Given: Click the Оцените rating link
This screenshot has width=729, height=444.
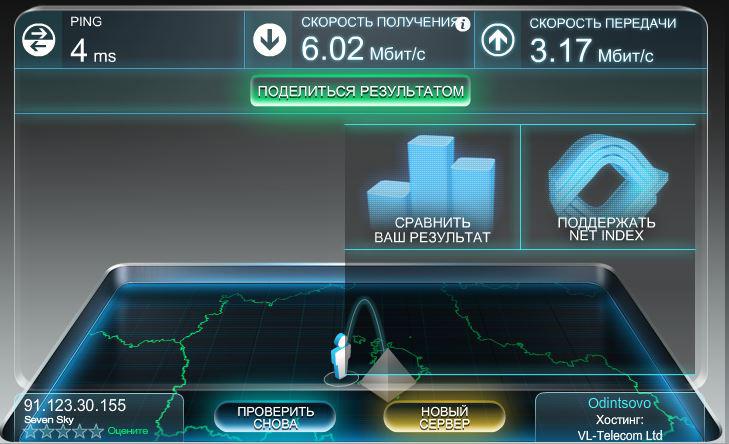Looking at the screenshot, I should tap(128, 431).
